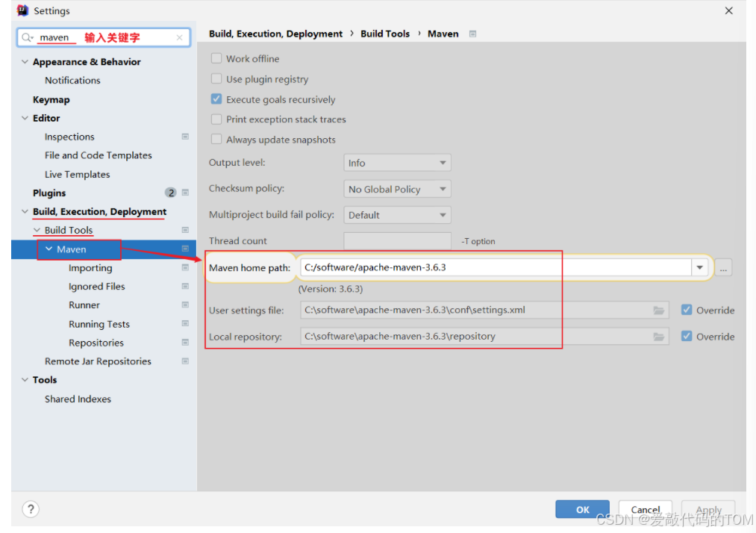Browse folder icon for Local repository

pyautogui.click(x=658, y=337)
